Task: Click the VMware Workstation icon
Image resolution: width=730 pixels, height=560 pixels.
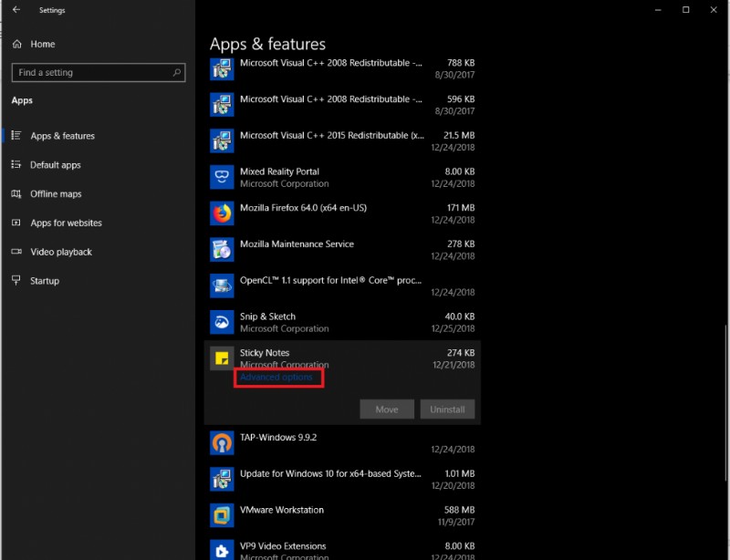Action: click(x=221, y=514)
